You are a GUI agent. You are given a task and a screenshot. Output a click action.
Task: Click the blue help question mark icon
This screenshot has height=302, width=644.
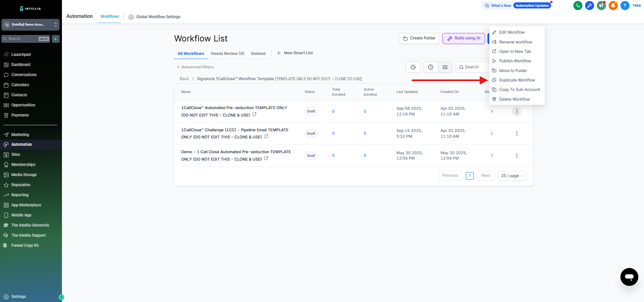point(625,5)
